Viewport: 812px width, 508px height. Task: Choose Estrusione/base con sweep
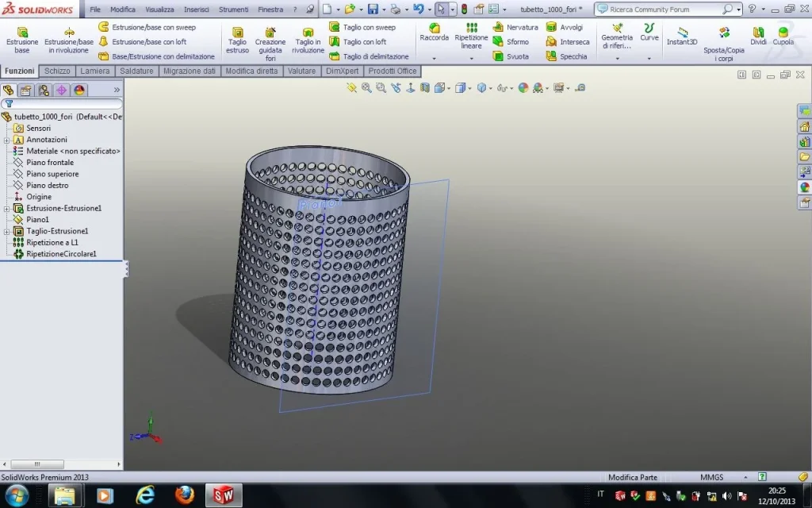(147, 27)
